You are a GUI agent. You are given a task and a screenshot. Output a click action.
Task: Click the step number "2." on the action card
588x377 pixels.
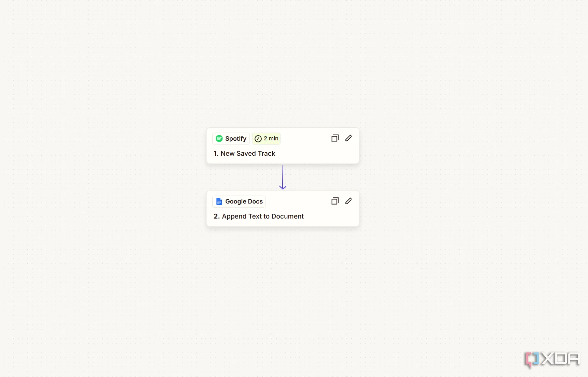[216, 217]
